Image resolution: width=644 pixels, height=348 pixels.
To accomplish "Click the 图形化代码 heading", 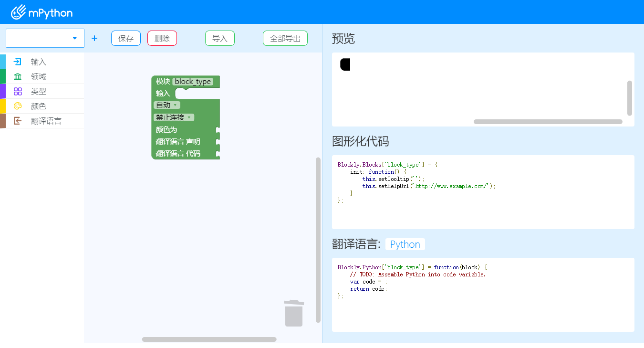I will [x=360, y=141].
